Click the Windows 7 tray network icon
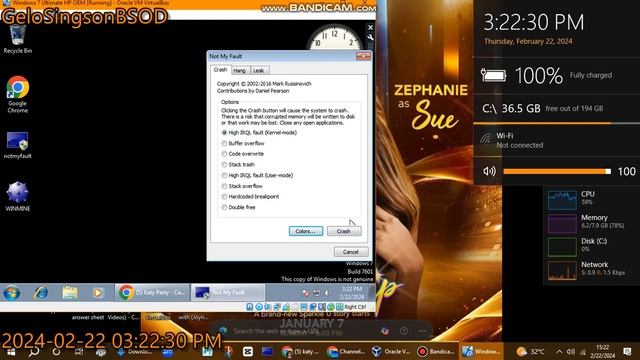Viewport: 640px width, 360px height. pyautogui.click(x=316, y=293)
